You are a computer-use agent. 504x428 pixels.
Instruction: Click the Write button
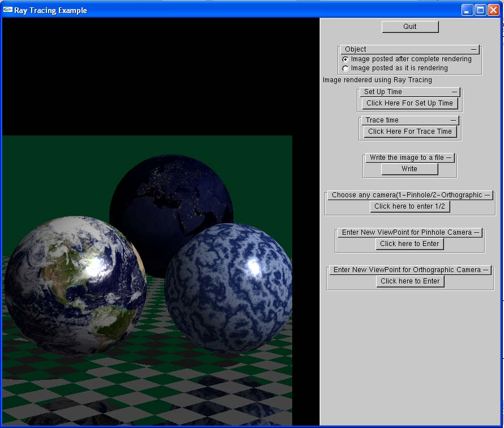coord(409,169)
